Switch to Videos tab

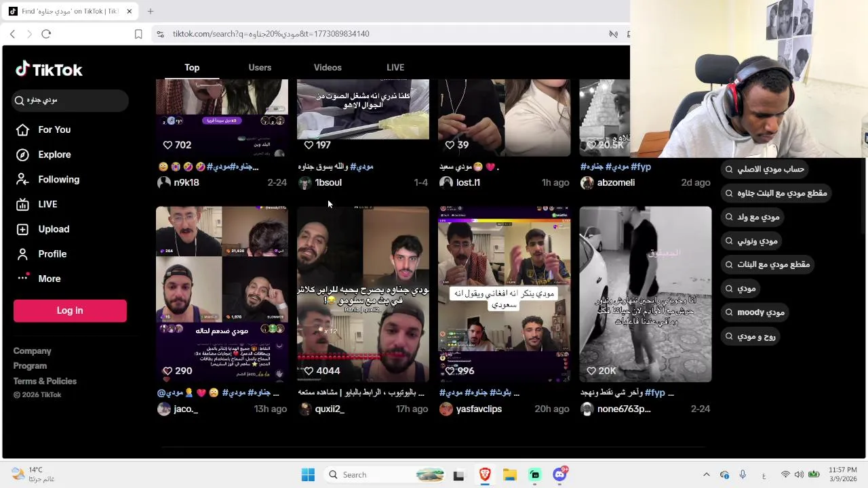coord(328,68)
